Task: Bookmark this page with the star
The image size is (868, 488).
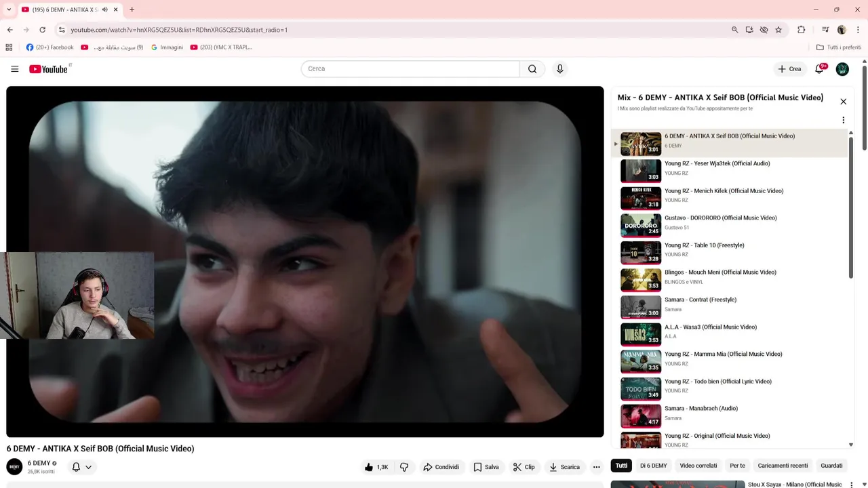Action: pos(778,30)
